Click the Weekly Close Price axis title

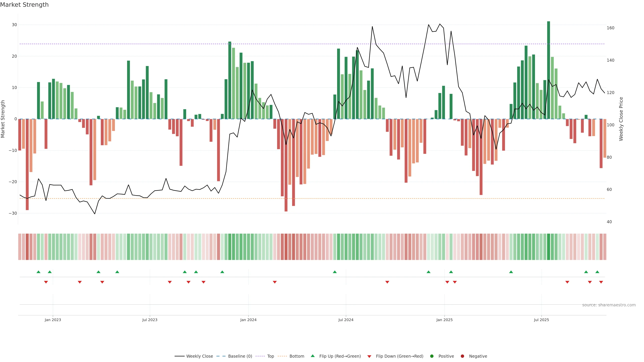[x=621, y=119]
